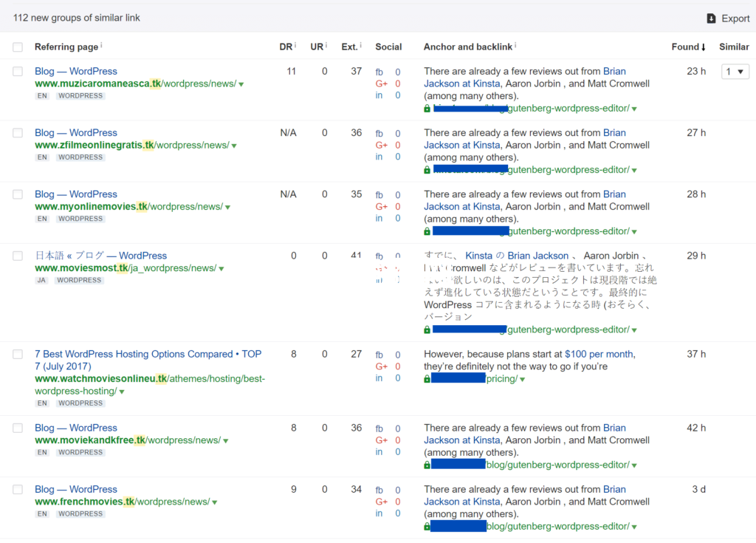Click the '112 new groups of similar link' text
Screen dimensions: 756x543
(76, 18)
